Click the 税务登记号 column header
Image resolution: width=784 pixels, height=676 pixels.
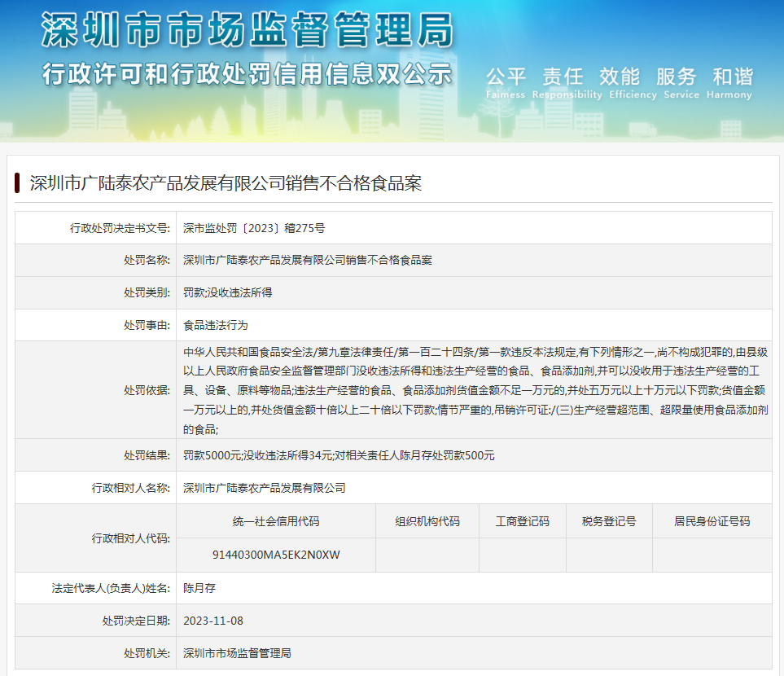[609, 521]
